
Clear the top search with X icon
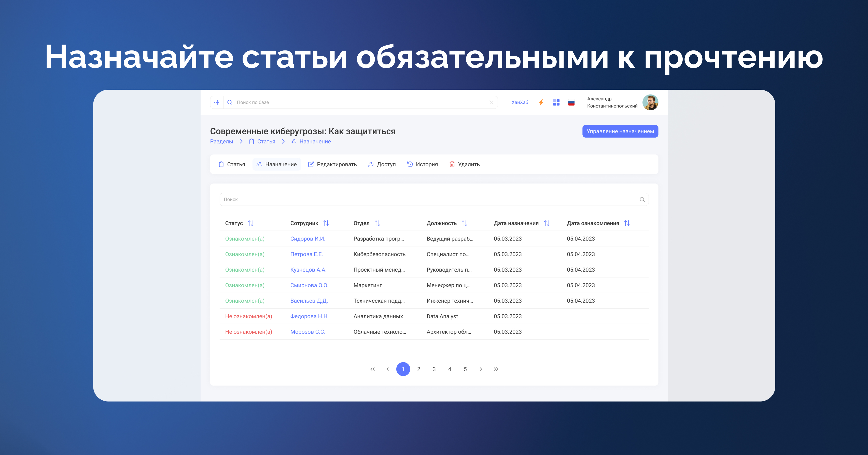coord(491,102)
